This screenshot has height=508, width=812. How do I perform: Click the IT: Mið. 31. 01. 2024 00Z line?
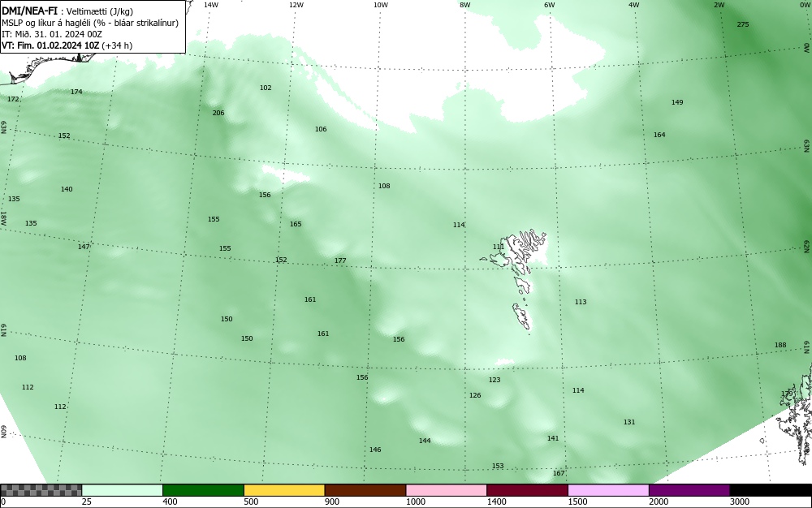pos(52,34)
